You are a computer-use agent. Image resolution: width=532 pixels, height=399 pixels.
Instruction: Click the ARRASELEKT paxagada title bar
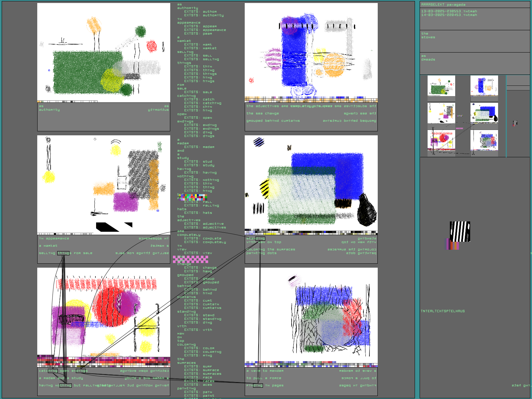tap(474, 5)
